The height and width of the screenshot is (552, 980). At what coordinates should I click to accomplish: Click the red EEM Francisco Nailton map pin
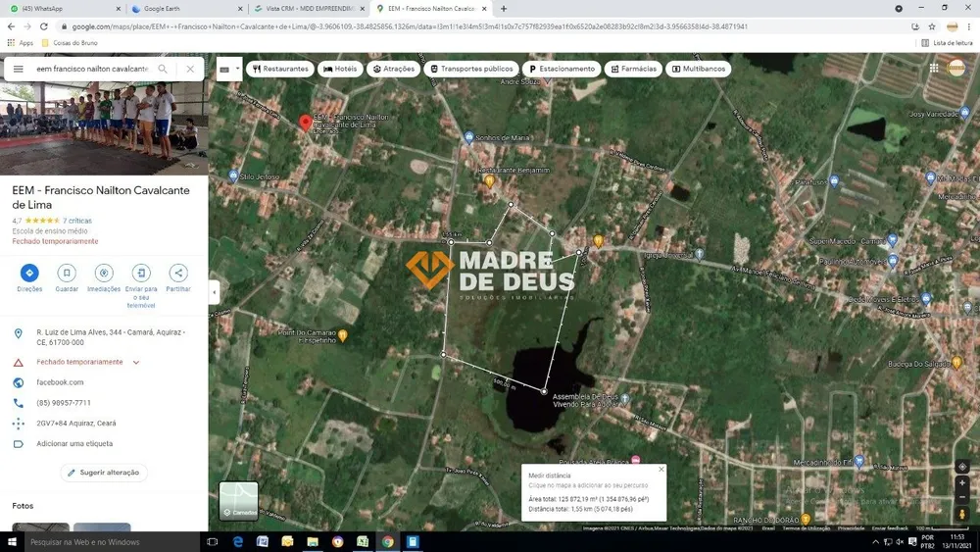[x=305, y=124]
